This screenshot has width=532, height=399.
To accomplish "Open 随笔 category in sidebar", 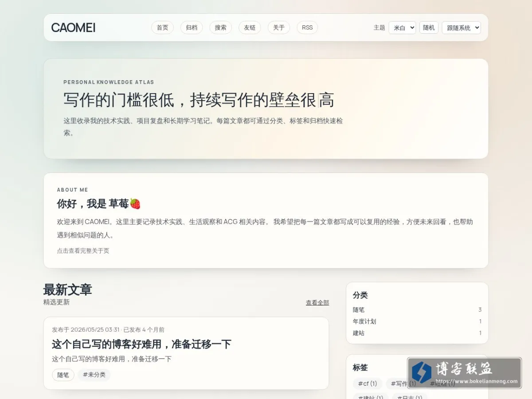I will point(417,310).
